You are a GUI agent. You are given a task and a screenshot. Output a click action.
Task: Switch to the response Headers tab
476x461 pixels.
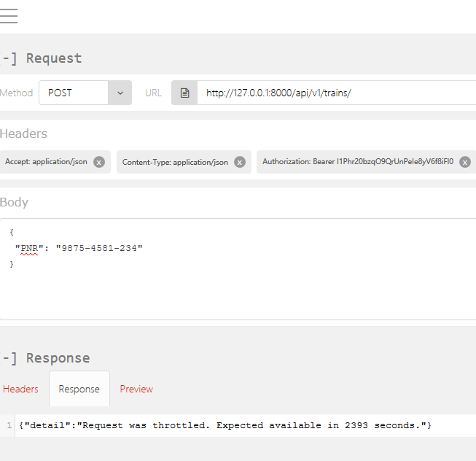click(x=20, y=389)
